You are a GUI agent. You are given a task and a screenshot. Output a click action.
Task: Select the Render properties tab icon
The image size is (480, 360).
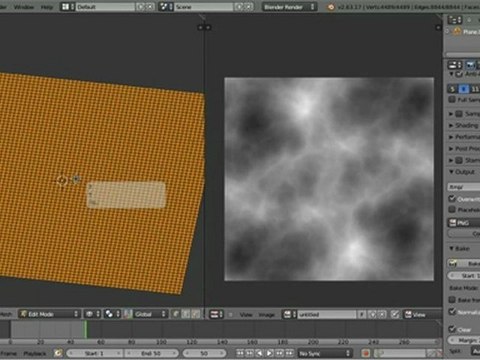click(471, 65)
